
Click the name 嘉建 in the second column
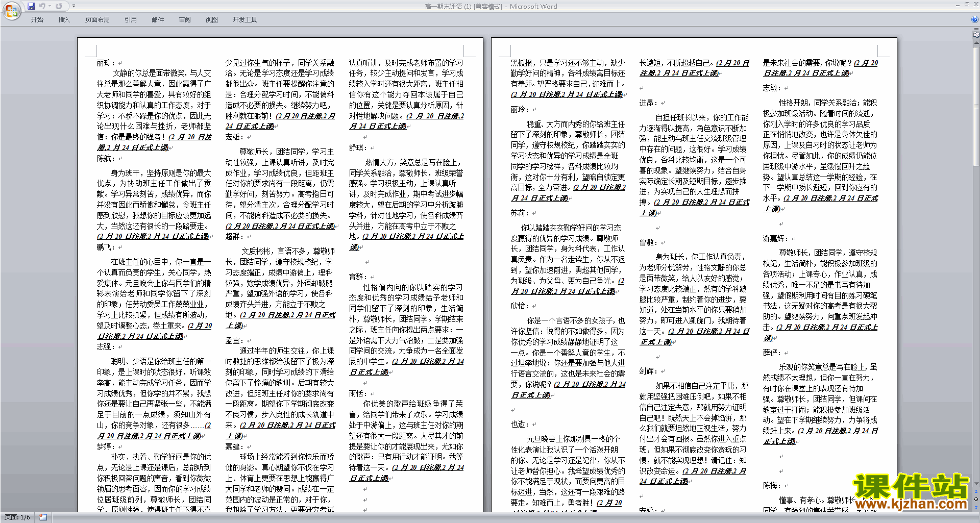point(232,446)
